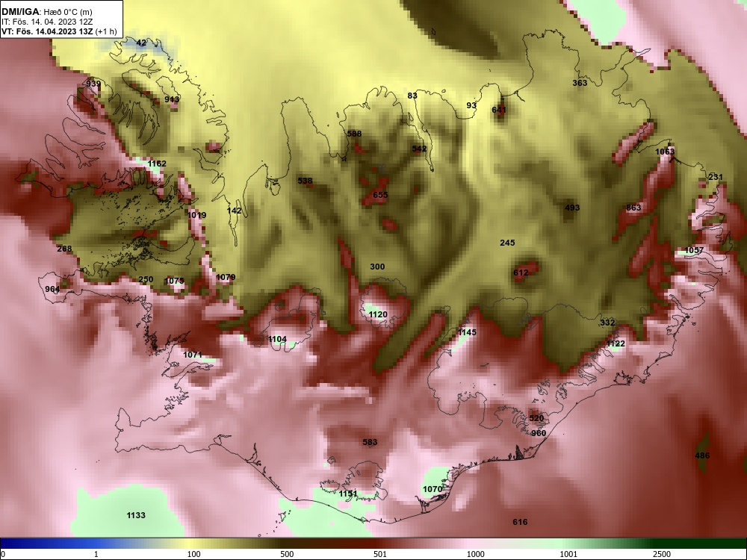The image size is (747, 560).
Task: Click the 1145 value
Action: [467, 332]
